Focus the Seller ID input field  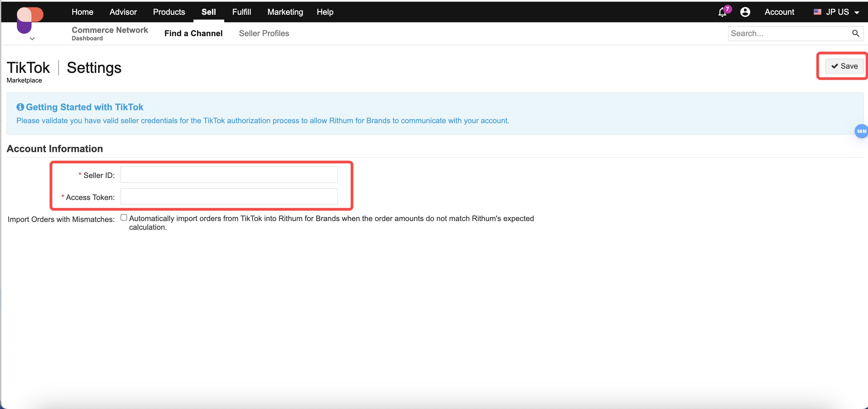229,175
